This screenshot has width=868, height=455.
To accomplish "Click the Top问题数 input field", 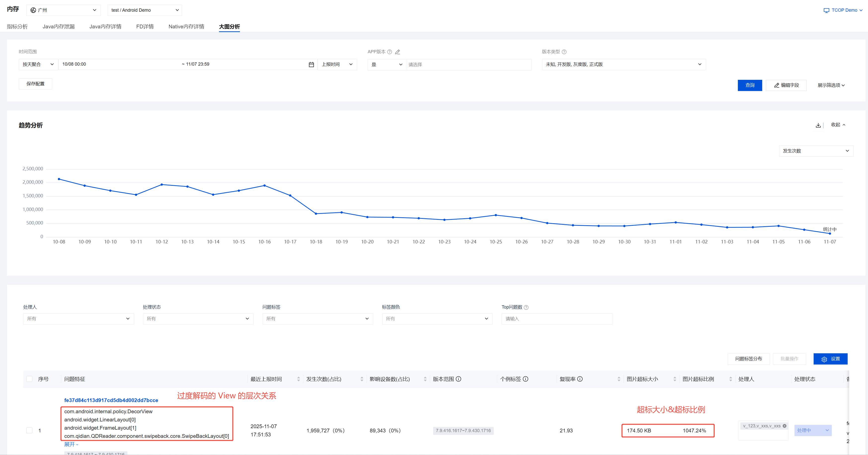I will click(556, 319).
